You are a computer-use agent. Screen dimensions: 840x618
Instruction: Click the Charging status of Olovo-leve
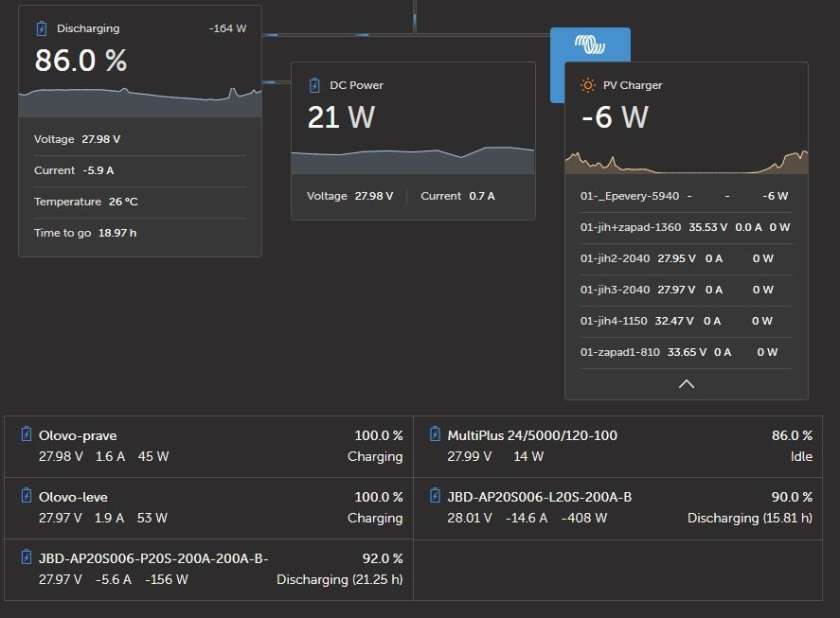[x=375, y=518]
